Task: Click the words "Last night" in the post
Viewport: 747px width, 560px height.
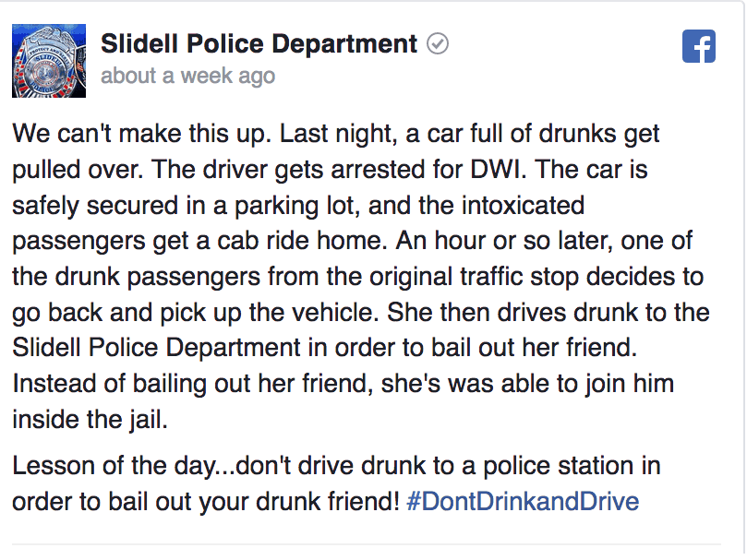Action: 337,134
